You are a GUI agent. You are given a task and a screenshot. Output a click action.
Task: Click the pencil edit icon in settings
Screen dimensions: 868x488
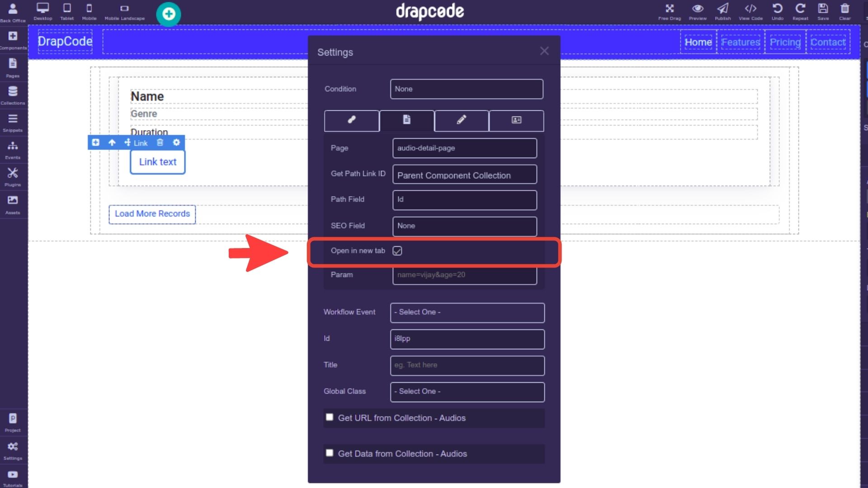tap(462, 120)
